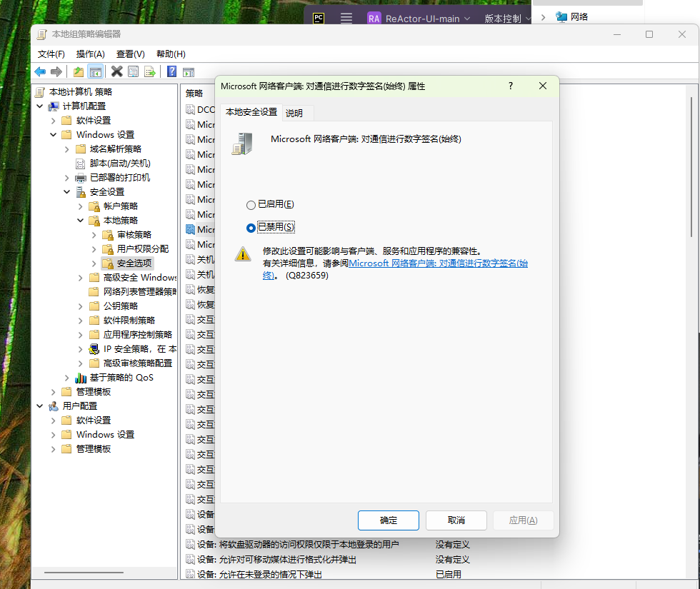
Task: Expand the 帐户策略 node
Action: pos(80,206)
